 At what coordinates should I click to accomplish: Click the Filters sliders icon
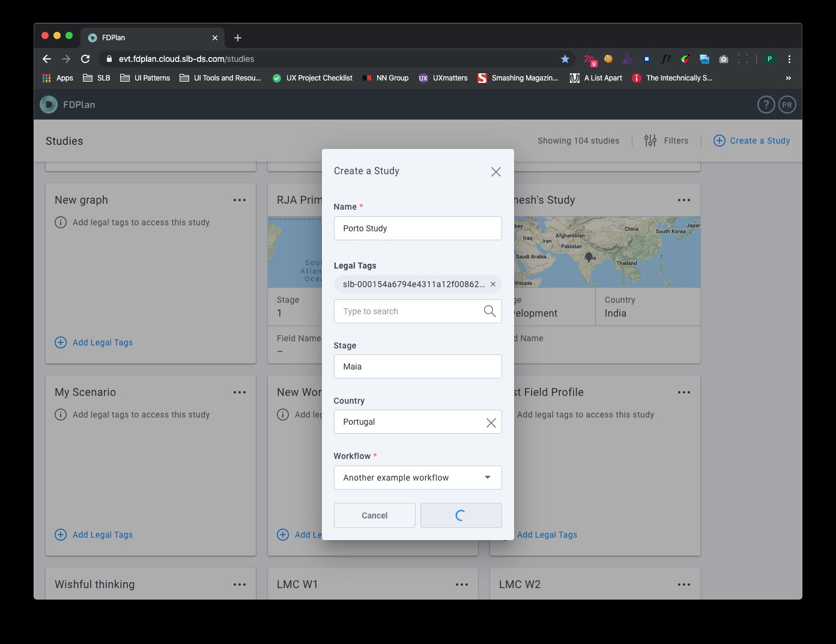pyautogui.click(x=650, y=140)
